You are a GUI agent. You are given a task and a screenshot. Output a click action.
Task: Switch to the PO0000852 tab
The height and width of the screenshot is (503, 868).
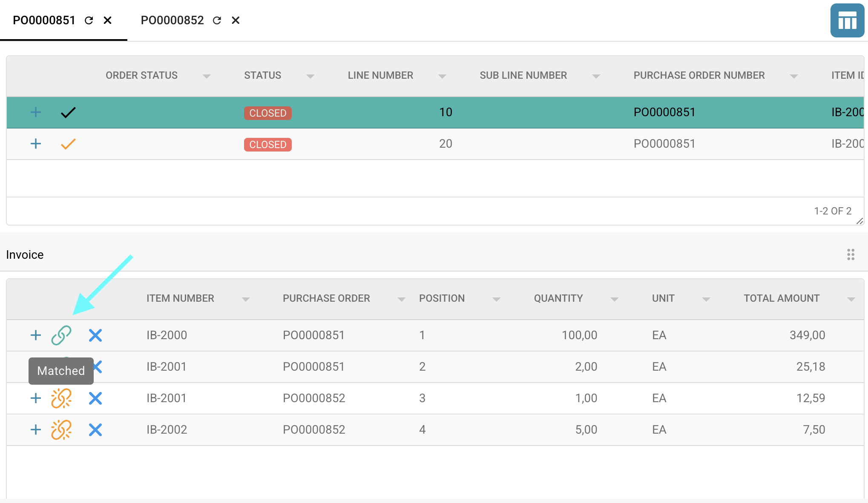tap(172, 20)
